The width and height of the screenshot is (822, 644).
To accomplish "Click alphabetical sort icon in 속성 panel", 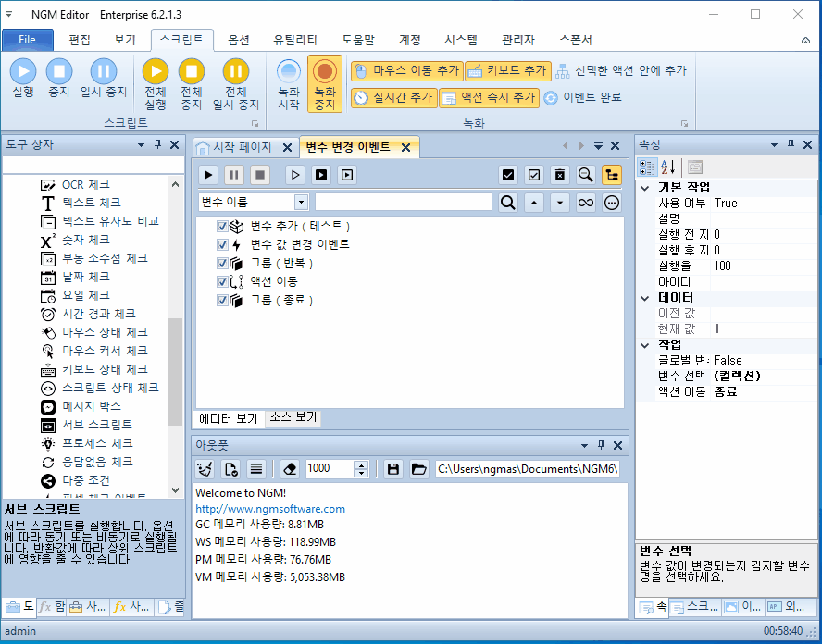I will click(x=668, y=167).
